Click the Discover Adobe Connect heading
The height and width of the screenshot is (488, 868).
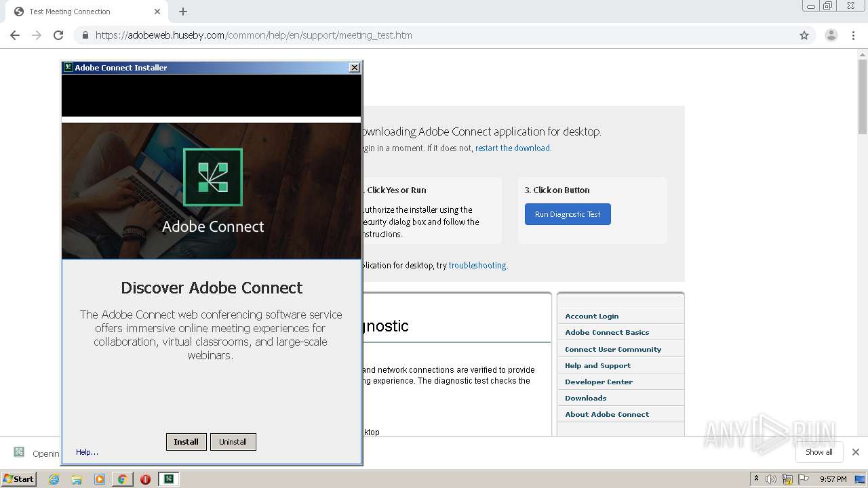pos(212,287)
